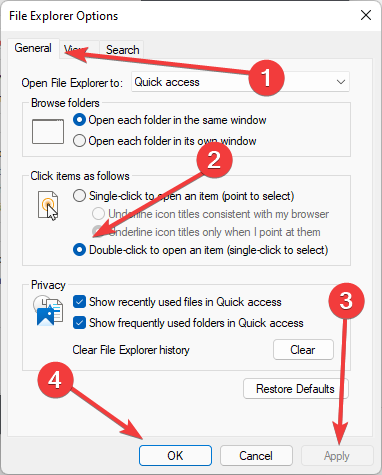Click the Browse folders window preview icon
Viewport: 382px width, 475px height.
point(48,132)
